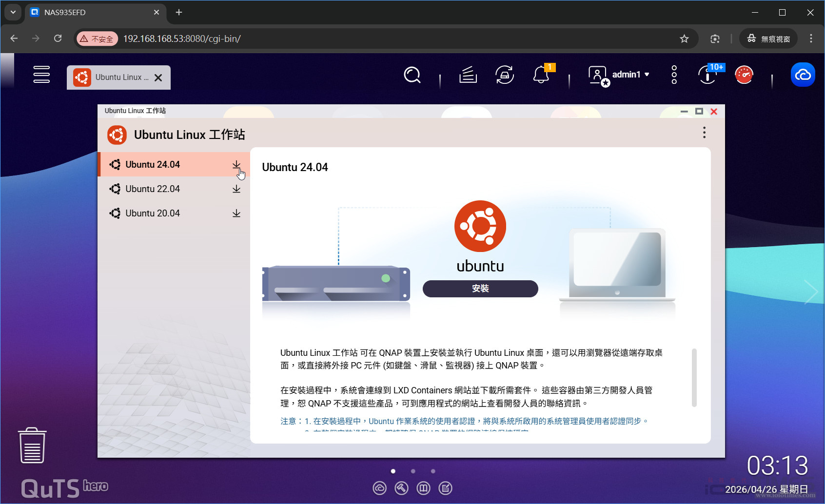Open the Ubuntu window's three-dot menu
This screenshot has height=504, width=825.
pyautogui.click(x=704, y=132)
